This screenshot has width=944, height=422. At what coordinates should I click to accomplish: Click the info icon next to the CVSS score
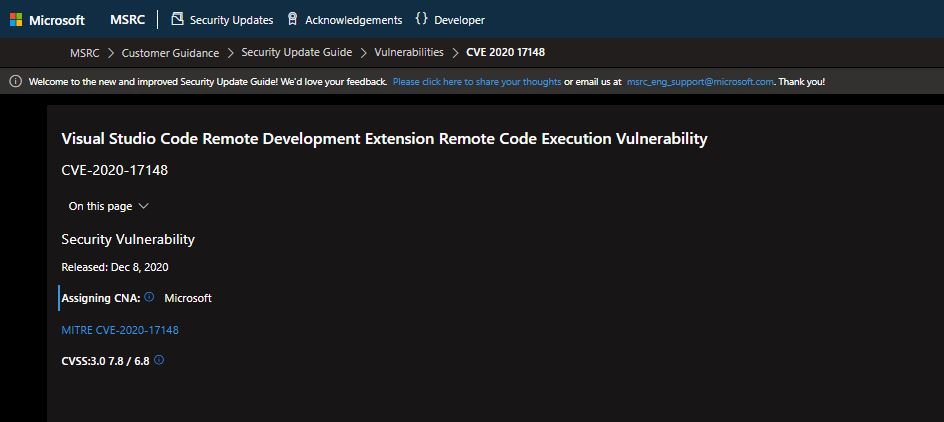pos(159,360)
